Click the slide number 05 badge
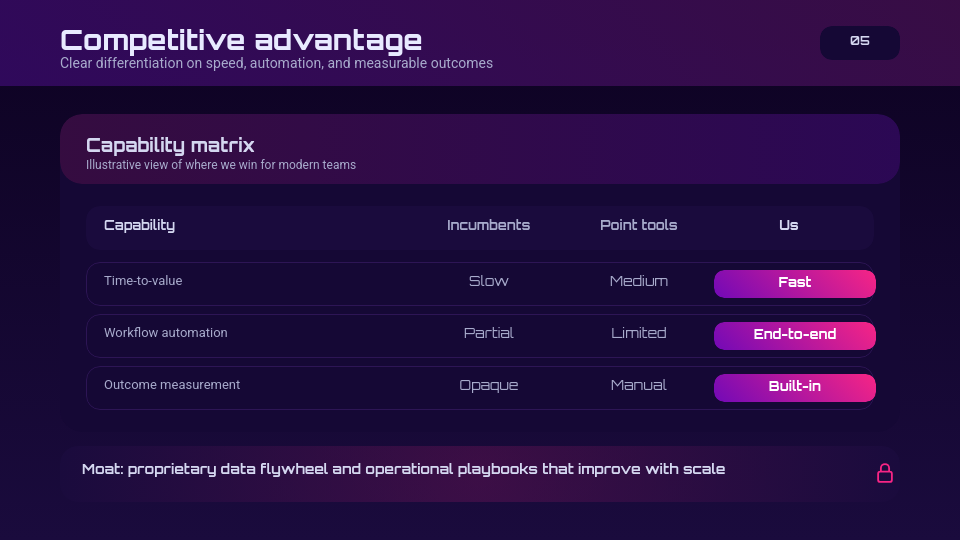This screenshot has width=960, height=540. click(859, 42)
